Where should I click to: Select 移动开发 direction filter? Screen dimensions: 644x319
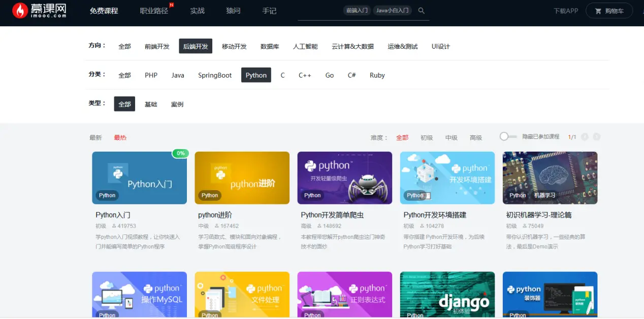pos(234,46)
